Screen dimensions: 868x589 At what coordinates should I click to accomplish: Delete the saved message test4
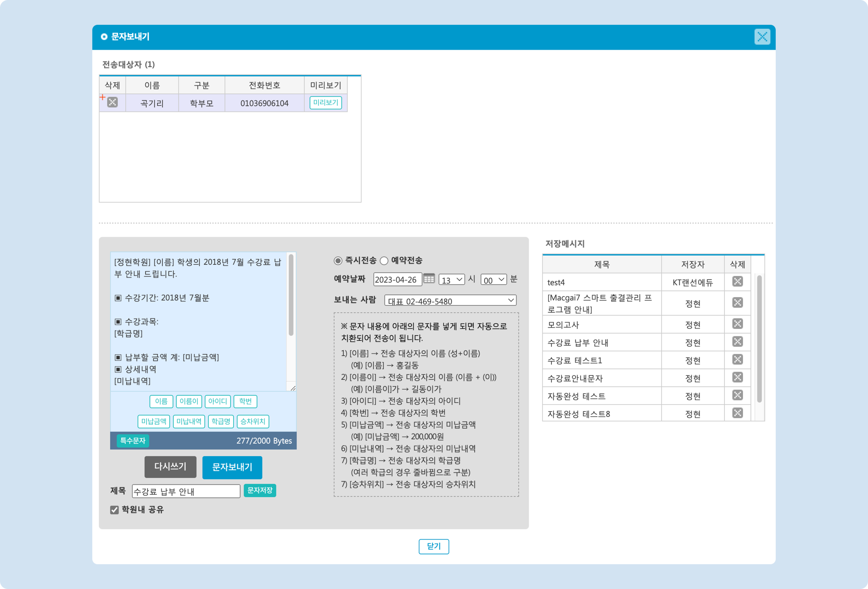[737, 282]
